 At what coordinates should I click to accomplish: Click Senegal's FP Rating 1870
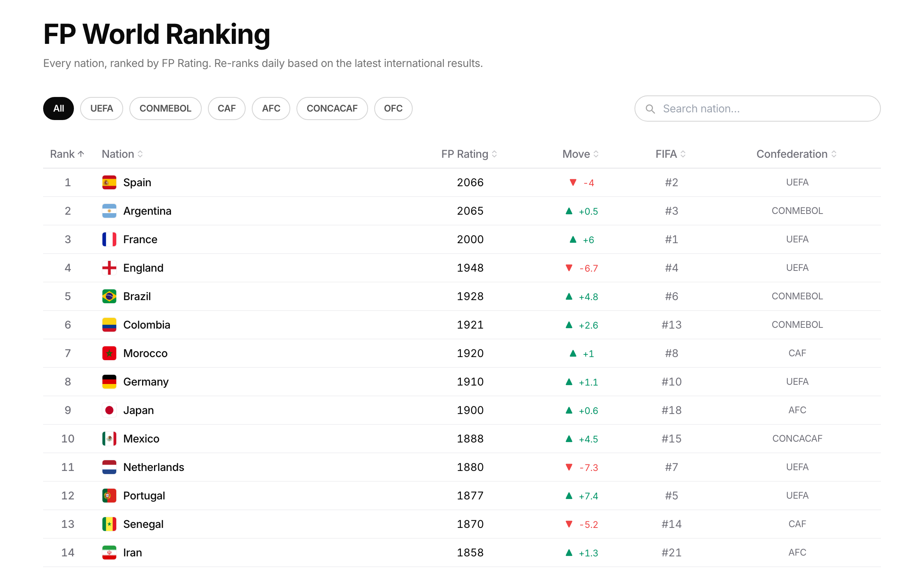click(x=470, y=524)
